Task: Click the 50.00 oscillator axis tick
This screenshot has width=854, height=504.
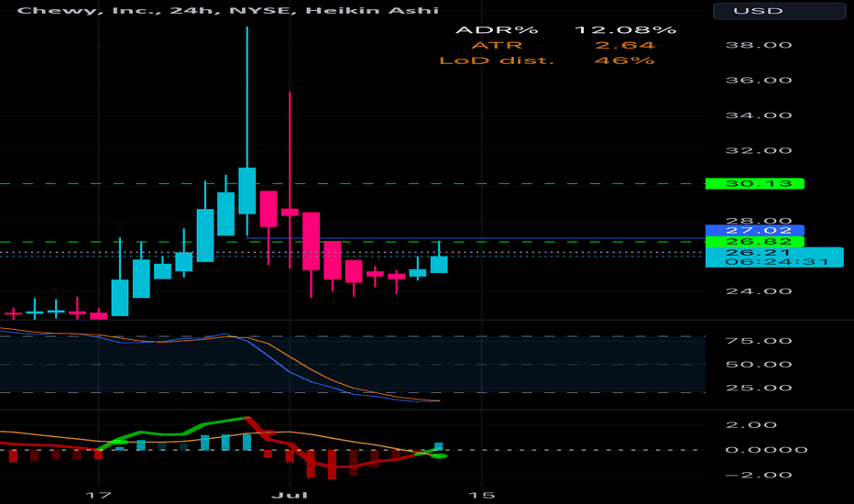Action: point(759,365)
